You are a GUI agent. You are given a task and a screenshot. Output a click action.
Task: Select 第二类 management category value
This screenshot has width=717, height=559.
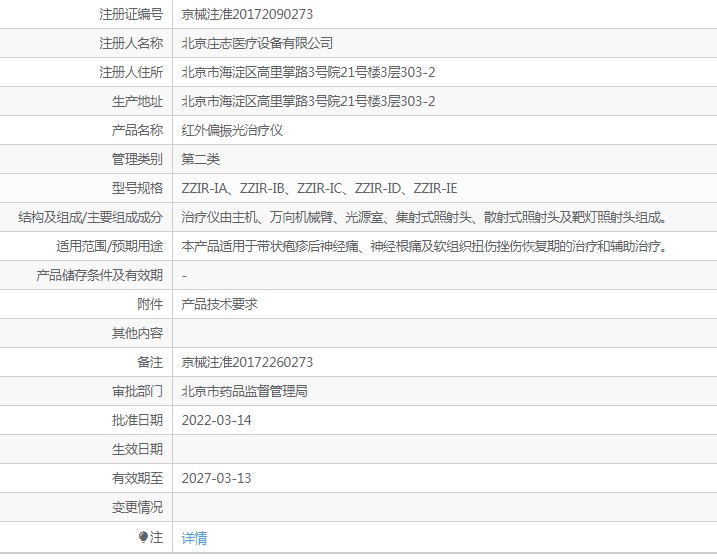click(x=200, y=159)
